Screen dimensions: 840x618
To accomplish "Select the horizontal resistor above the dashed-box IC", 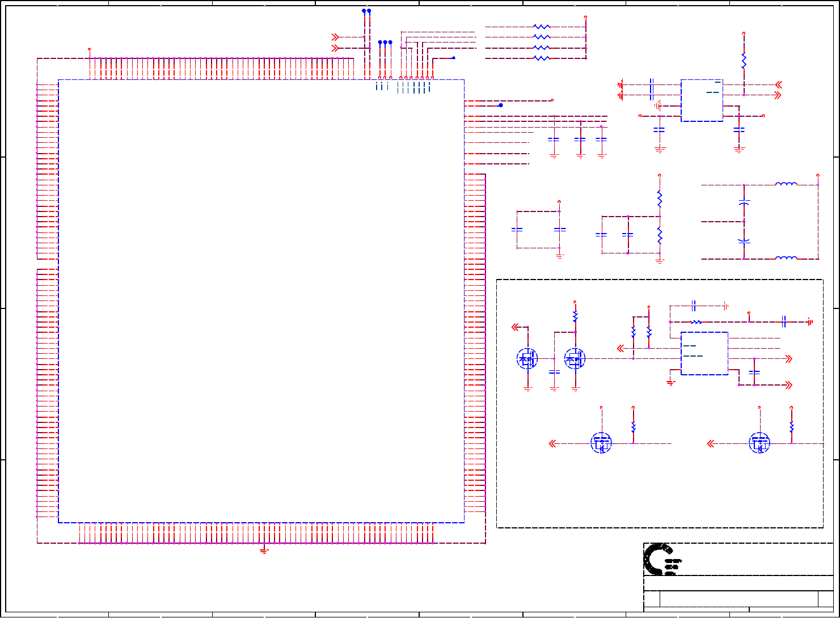I will [697, 322].
